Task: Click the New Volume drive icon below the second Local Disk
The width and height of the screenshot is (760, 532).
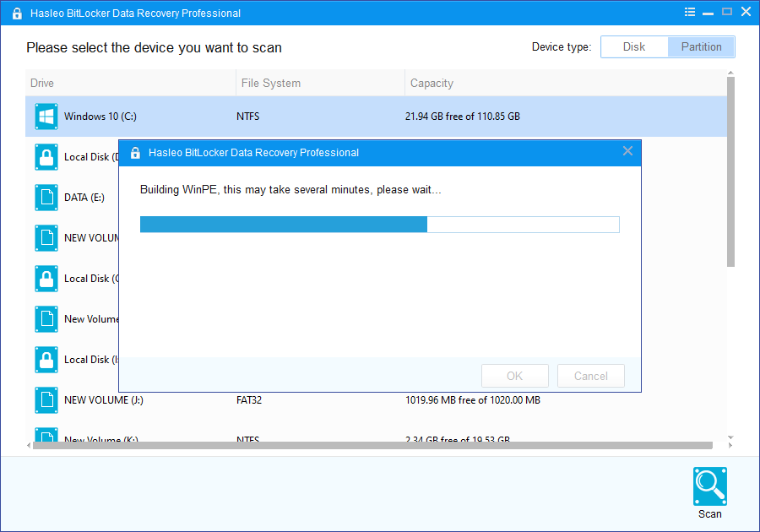Action: point(46,319)
